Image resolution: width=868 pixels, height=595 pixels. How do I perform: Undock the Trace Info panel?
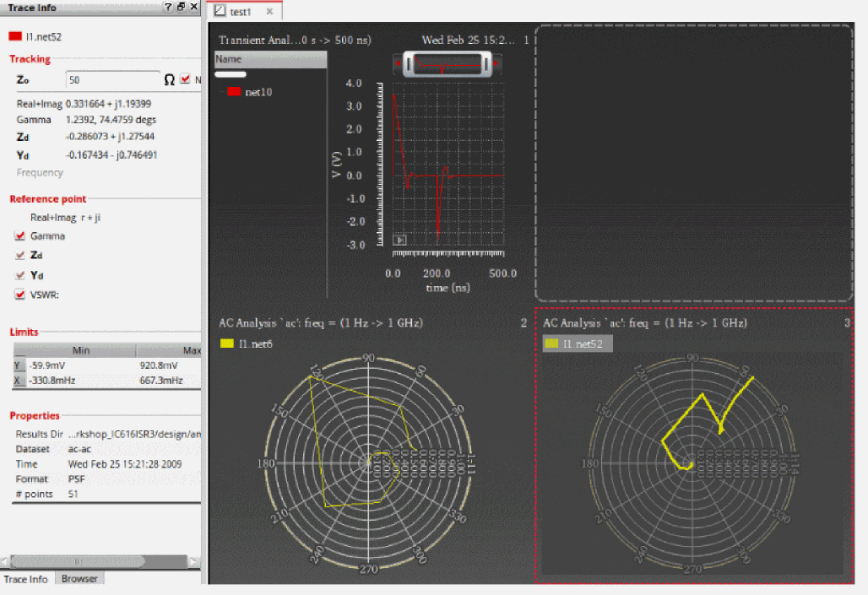pyautogui.click(x=181, y=7)
